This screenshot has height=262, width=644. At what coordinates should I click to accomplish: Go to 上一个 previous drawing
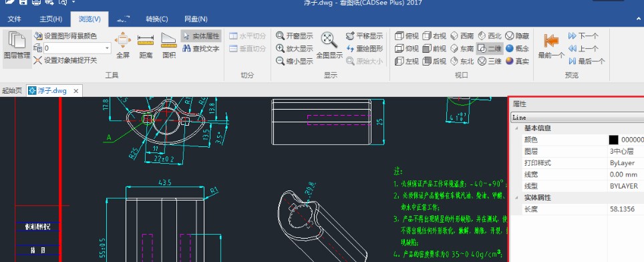583,49
